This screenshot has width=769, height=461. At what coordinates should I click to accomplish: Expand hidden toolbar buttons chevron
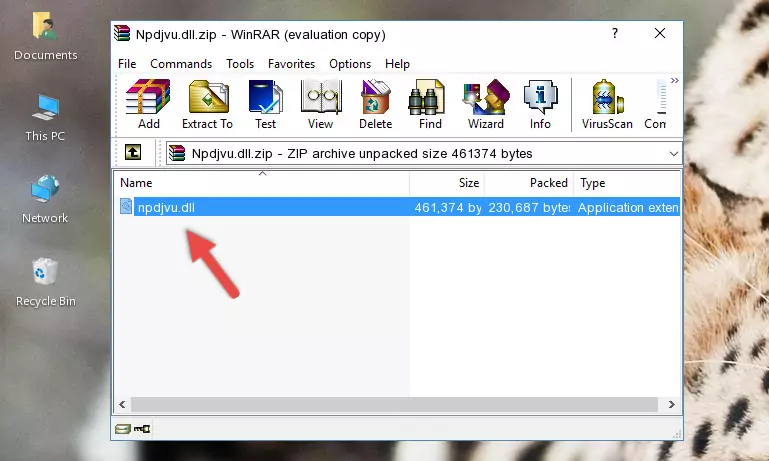tap(675, 80)
